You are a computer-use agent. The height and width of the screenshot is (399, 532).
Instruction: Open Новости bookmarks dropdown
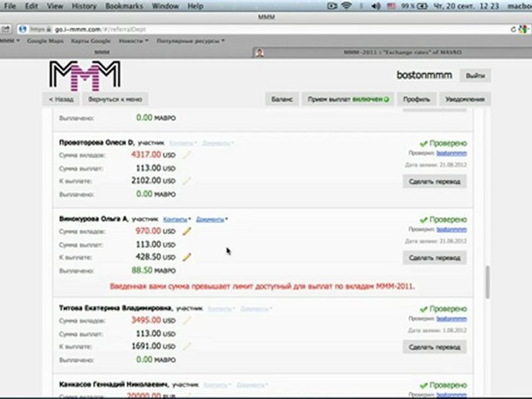[134, 40]
